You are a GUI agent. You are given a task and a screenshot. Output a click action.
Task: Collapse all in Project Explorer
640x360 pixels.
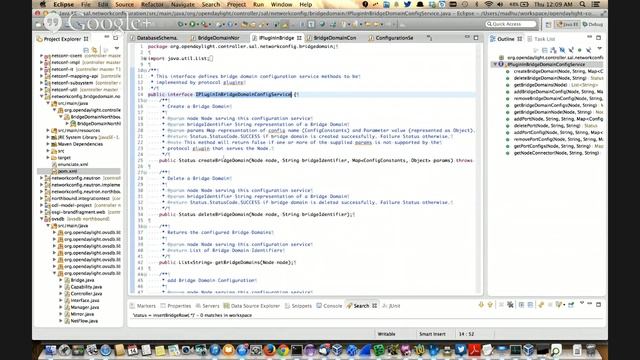pos(86,50)
